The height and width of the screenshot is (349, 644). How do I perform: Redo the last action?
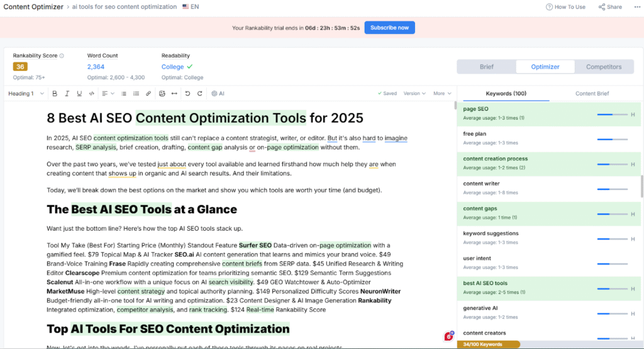200,94
